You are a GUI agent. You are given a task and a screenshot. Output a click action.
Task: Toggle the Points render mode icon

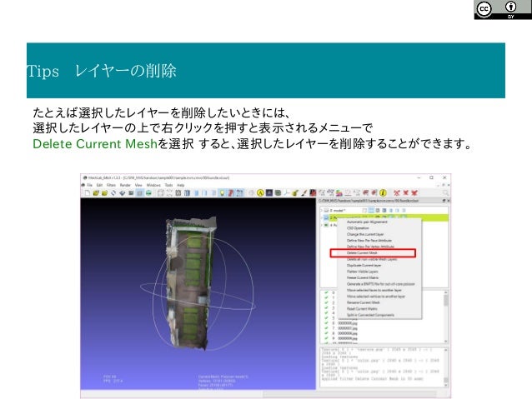169,193
